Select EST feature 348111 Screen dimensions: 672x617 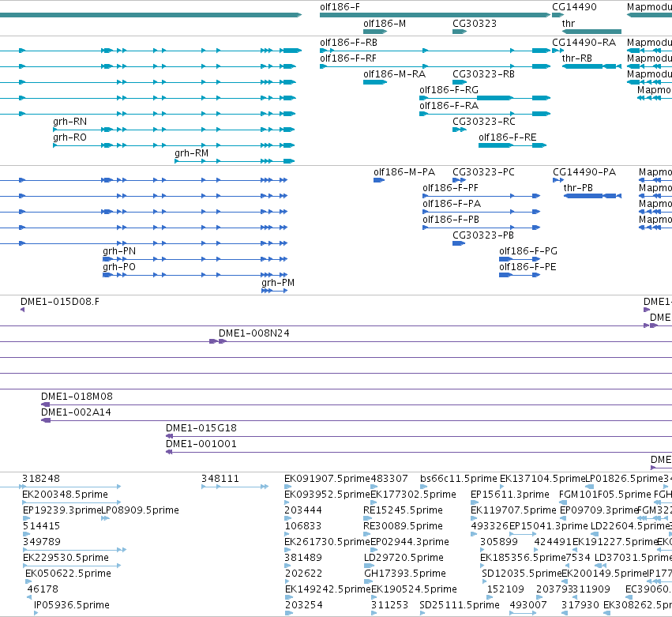click(235, 487)
